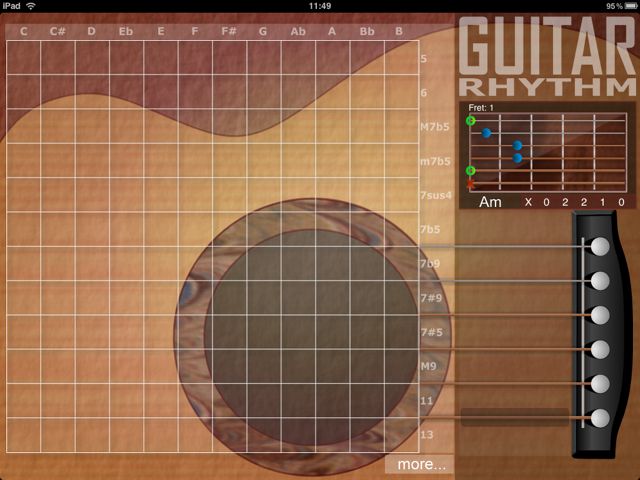640x480 pixels.
Task: Choose the Ab root note header
Action: coord(298,31)
